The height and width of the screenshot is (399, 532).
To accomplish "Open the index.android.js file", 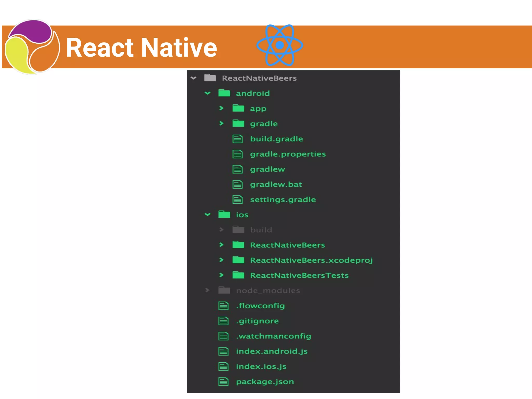I will [x=272, y=351].
